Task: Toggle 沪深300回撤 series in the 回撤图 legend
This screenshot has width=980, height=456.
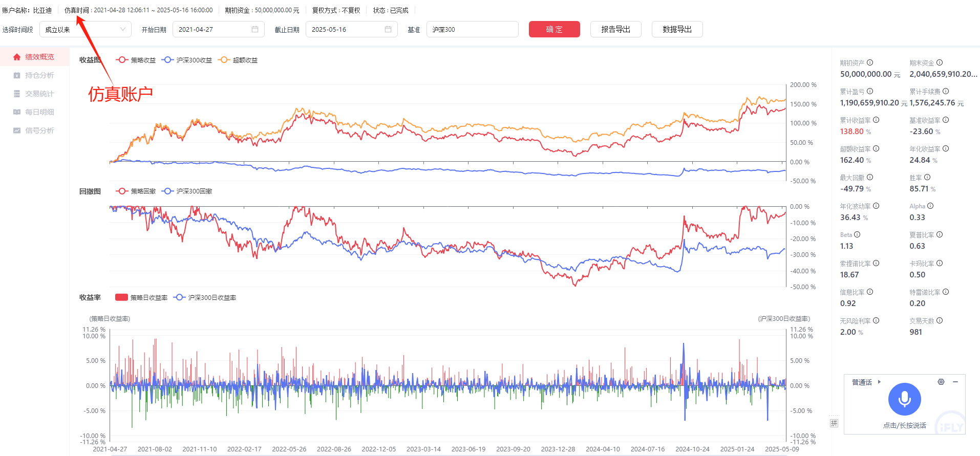Action: tap(187, 191)
